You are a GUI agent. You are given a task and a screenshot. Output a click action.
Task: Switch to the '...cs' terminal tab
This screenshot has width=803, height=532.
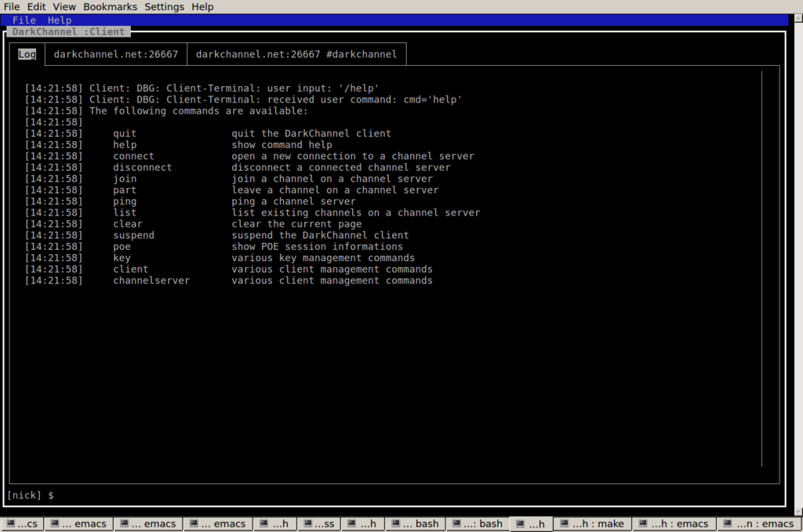(x=22, y=524)
